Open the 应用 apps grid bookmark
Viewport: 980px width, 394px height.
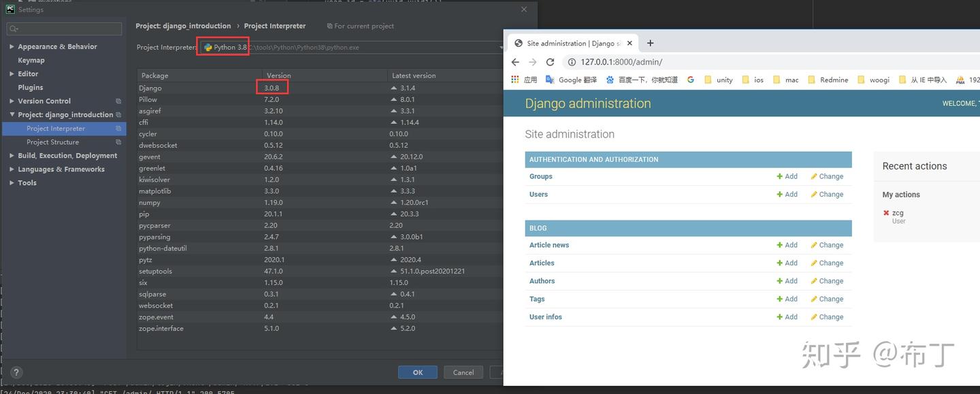click(524, 80)
